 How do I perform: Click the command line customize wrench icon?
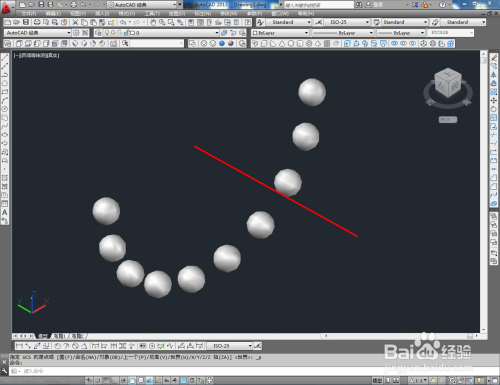click(4, 371)
